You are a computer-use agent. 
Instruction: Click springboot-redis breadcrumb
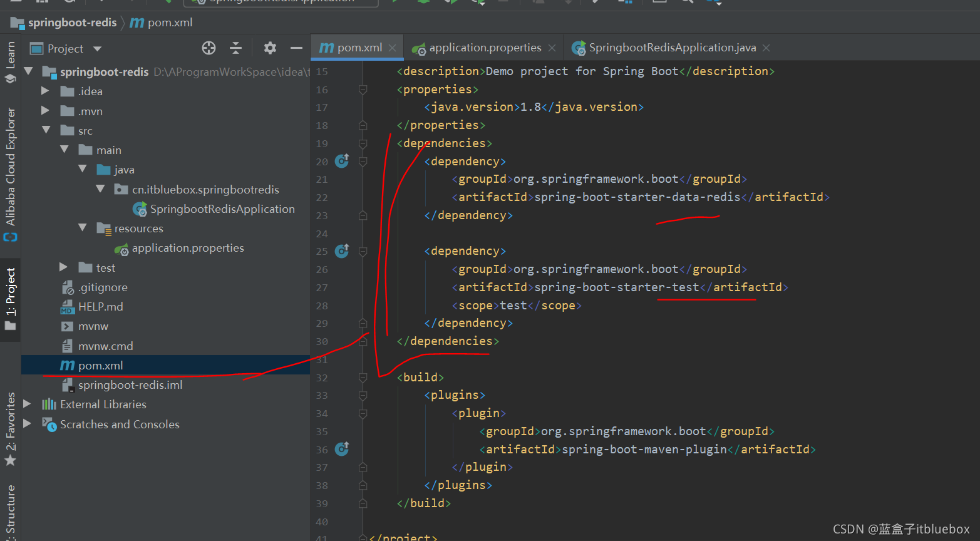64,23
